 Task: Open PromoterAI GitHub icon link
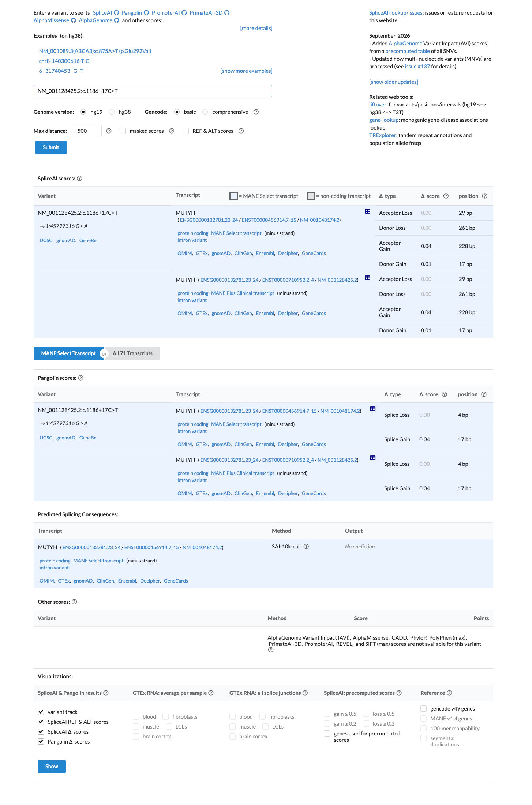(x=184, y=13)
